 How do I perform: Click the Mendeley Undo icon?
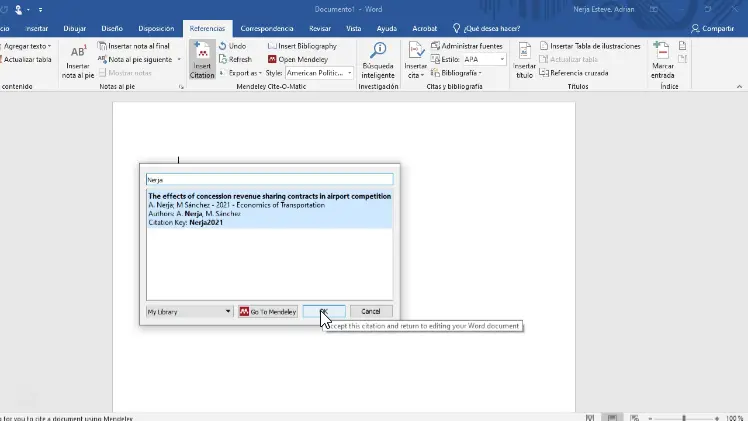[222, 46]
